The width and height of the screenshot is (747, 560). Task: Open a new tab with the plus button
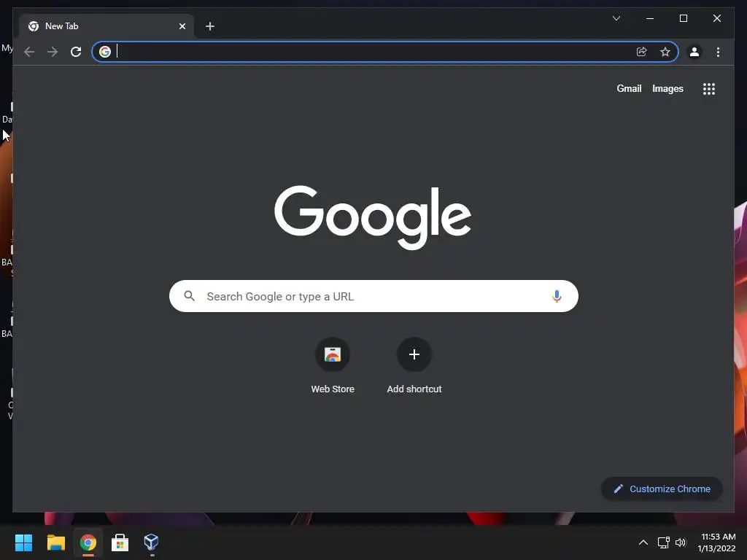[x=209, y=26]
